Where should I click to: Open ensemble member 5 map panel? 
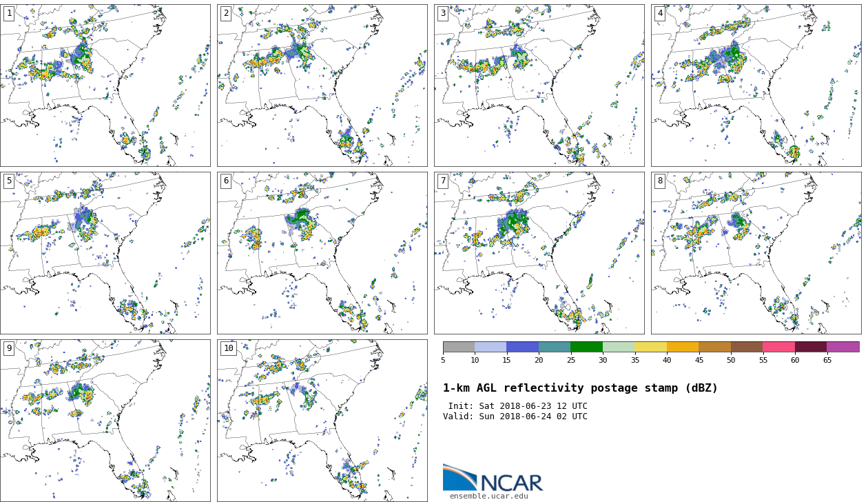(105, 253)
